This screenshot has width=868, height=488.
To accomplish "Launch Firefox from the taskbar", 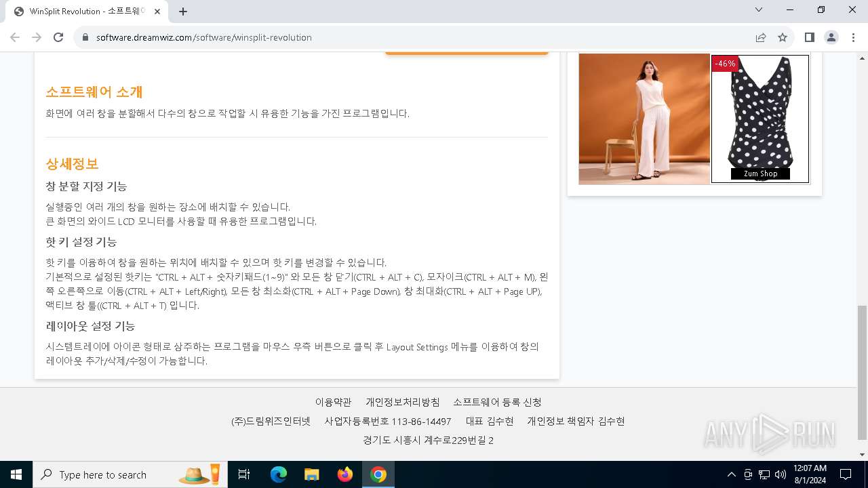I will (x=345, y=474).
